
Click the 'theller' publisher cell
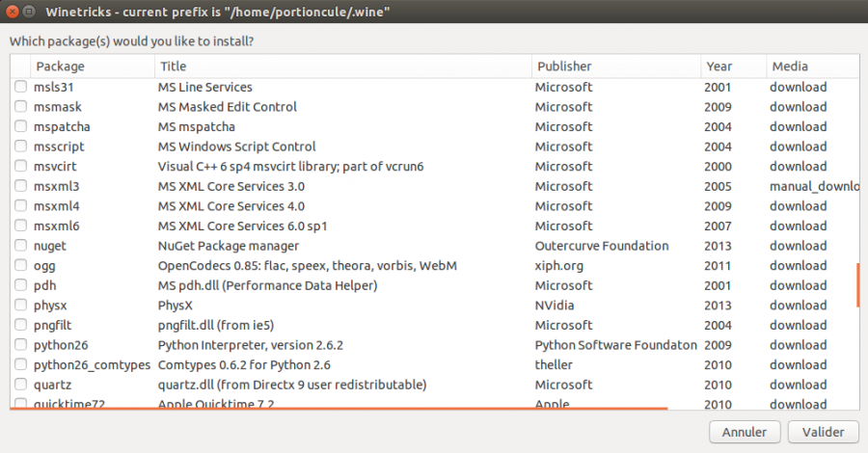pos(554,365)
